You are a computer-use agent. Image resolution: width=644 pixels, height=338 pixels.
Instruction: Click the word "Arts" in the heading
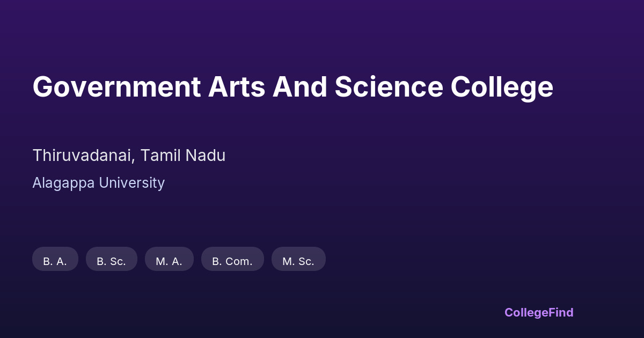pos(236,87)
